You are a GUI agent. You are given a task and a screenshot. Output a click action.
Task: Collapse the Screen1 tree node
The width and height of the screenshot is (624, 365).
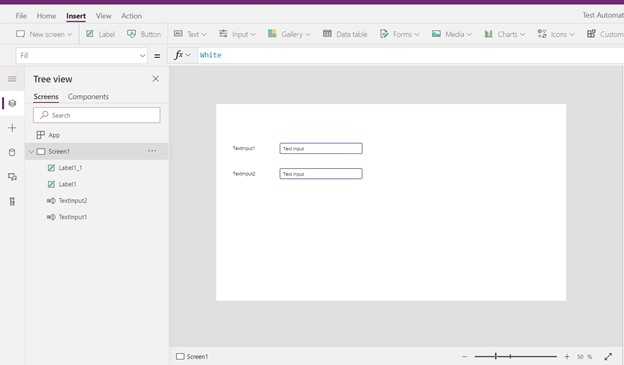click(x=31, y=152)
